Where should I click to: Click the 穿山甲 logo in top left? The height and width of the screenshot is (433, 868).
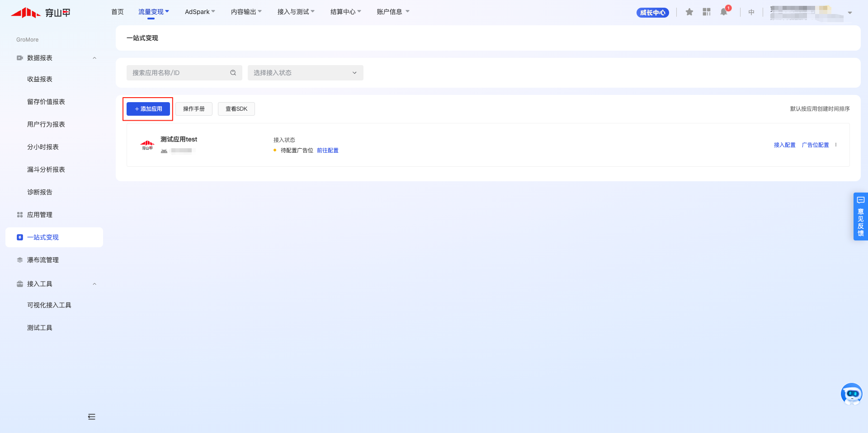[41, 13]
